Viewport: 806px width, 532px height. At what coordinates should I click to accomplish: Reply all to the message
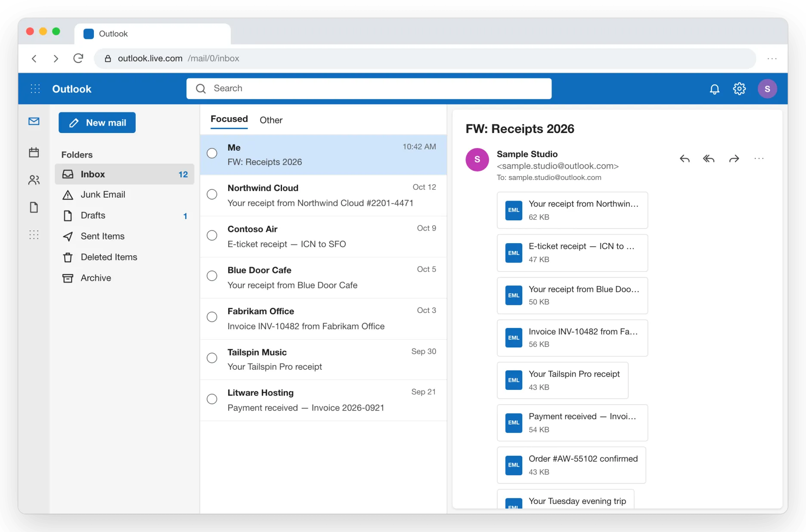(x=709, y=159)
